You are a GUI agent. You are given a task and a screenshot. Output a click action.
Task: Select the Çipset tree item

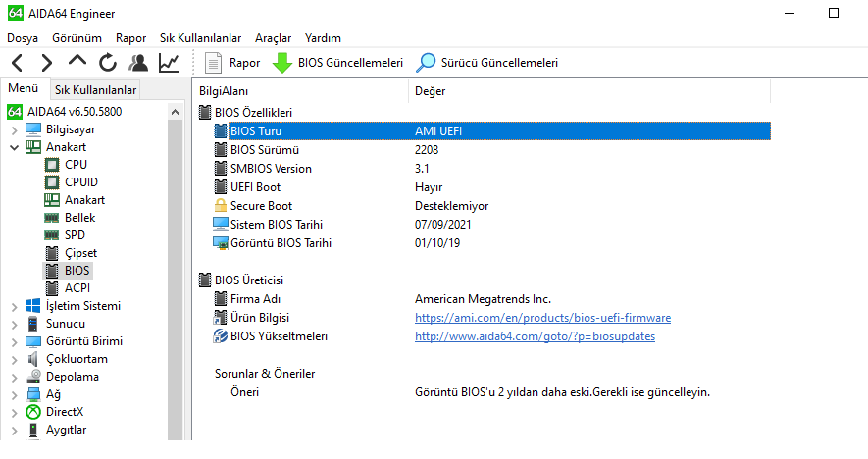click(x=80, y=253)
